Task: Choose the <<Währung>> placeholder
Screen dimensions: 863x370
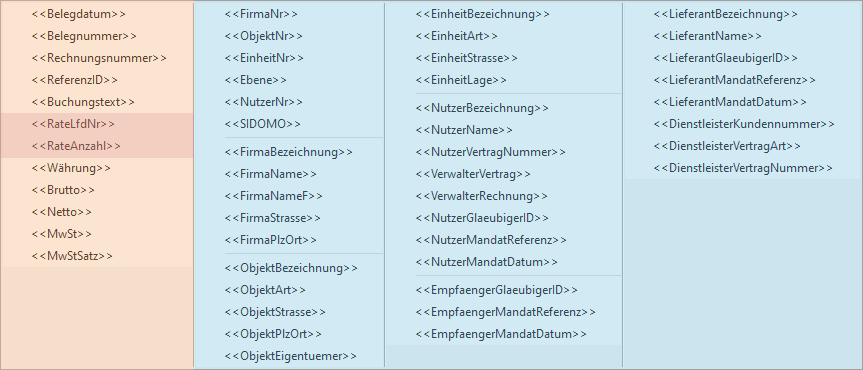Action: pyautogui.click(x=71, y=168)
